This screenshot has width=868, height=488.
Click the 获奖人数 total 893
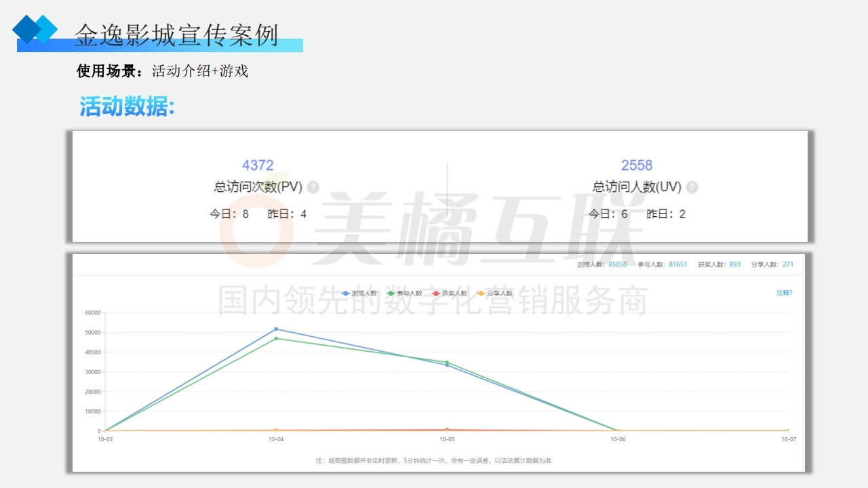(x=735, y=264)
